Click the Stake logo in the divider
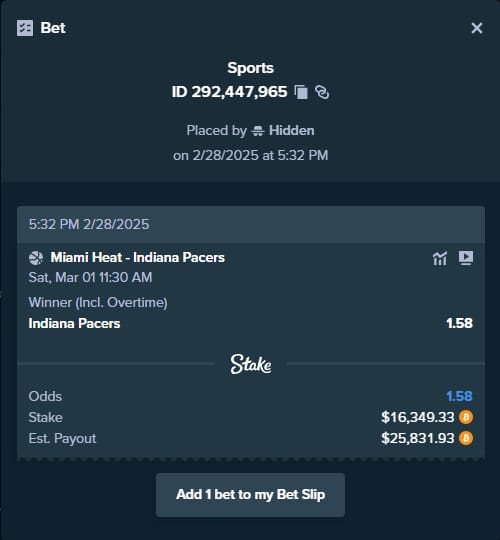The height and width of the screenshot is (540, 500). pos(251,364)
